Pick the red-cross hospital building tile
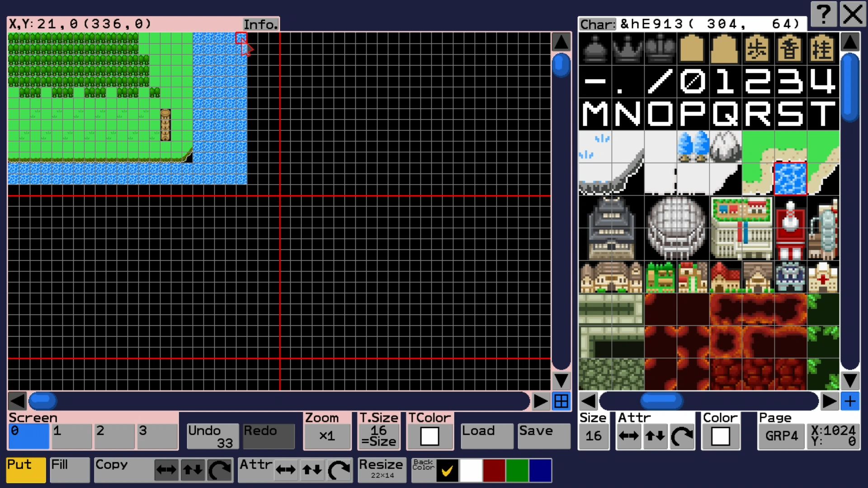Viewport: 868px width, 488px height. (x=823, y=277)
